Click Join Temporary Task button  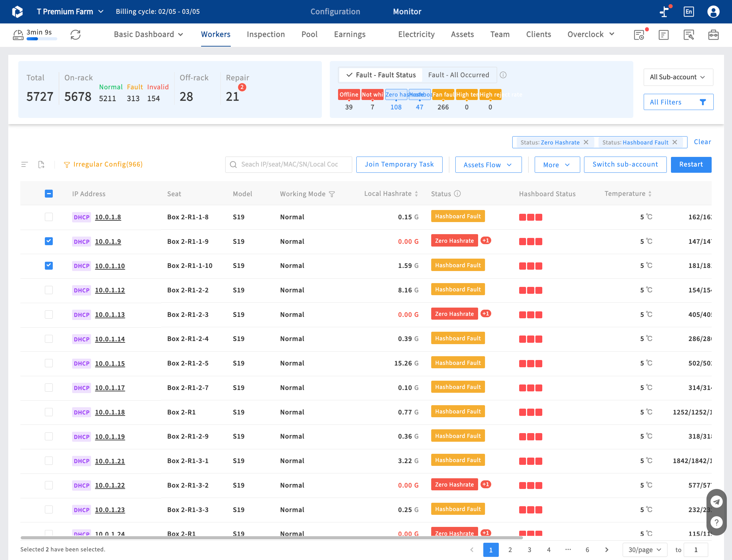tap(399, 164)
